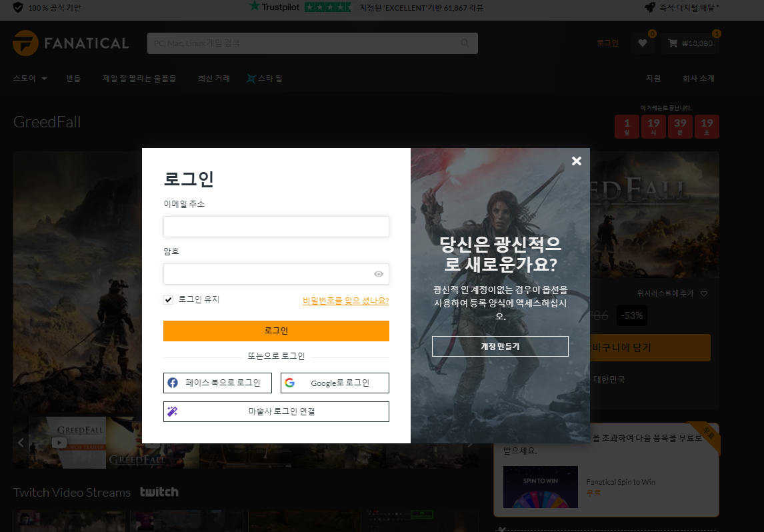Click the 마술사 로그인 연결 button
Image resolution: width=764 pixels, height=532 pixels.
(276, 412)
